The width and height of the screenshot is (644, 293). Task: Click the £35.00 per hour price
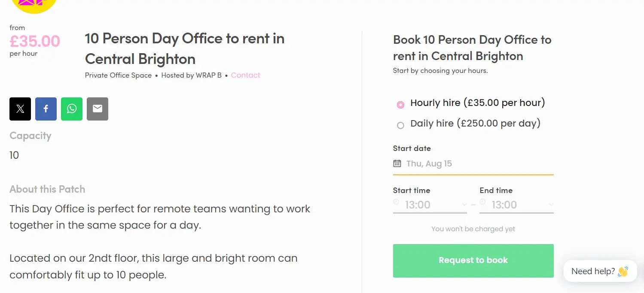pos(35,41)
